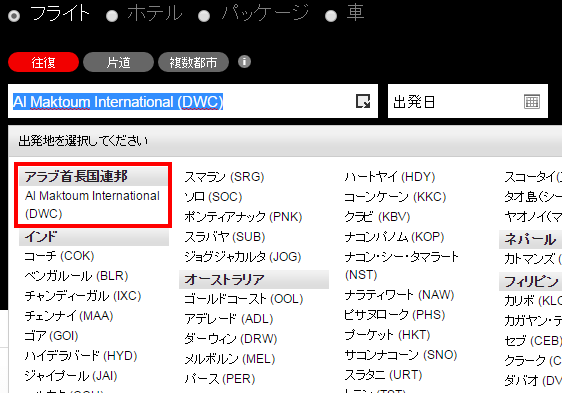Select ジョグジャカルタ (JOG)
562x393 pixels.
click(243, 257)
